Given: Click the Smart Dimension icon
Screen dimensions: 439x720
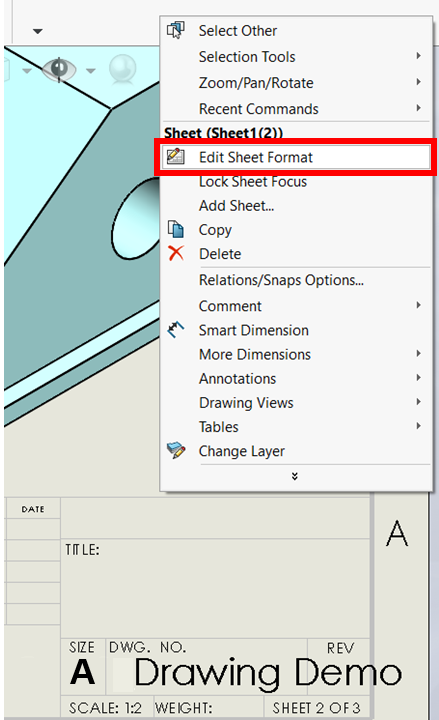Looking at the screenshot, I should [175, 330].
